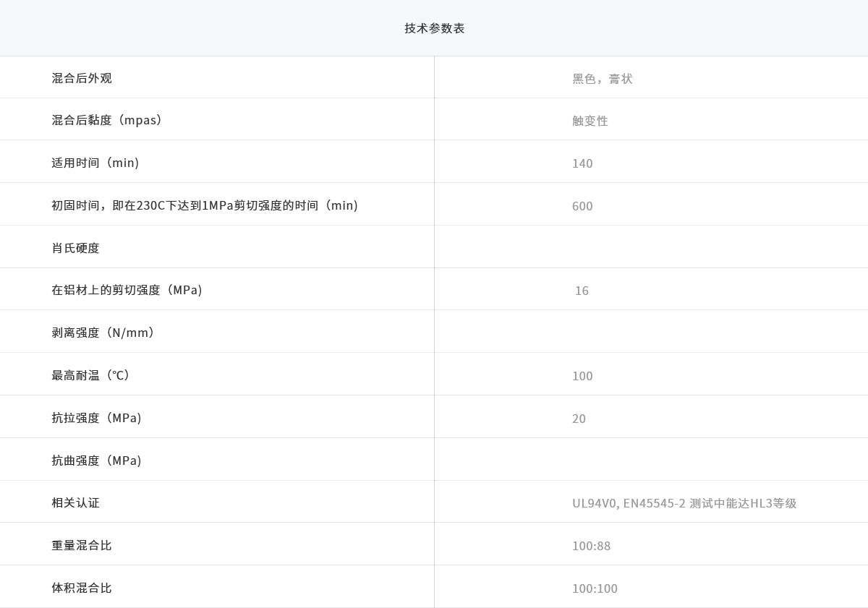Click the value 600
The width and height of the screenshot is (868, 608).
pos(582,206)
